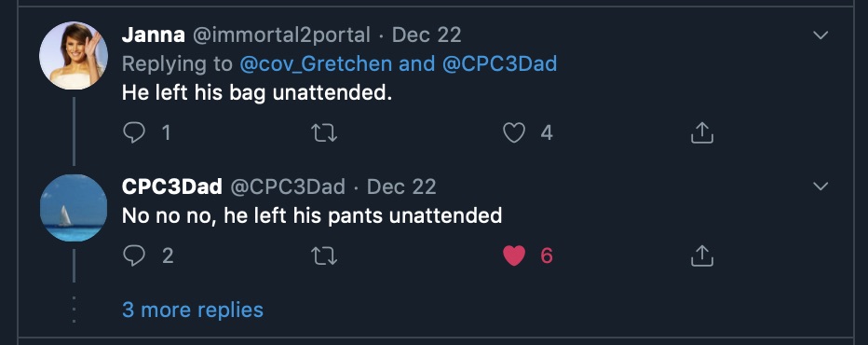This screenshot has height=345, width=868.
Task: Share CPC3Dad's tweet using share icon
Action: click(702, 255)
